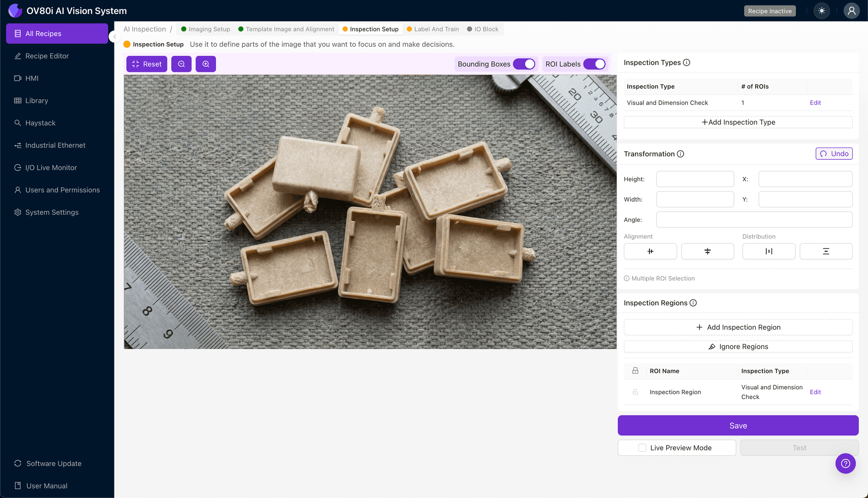Toggle the light/dark theme sun icon

pyautogui.click(x=822, y=11)
